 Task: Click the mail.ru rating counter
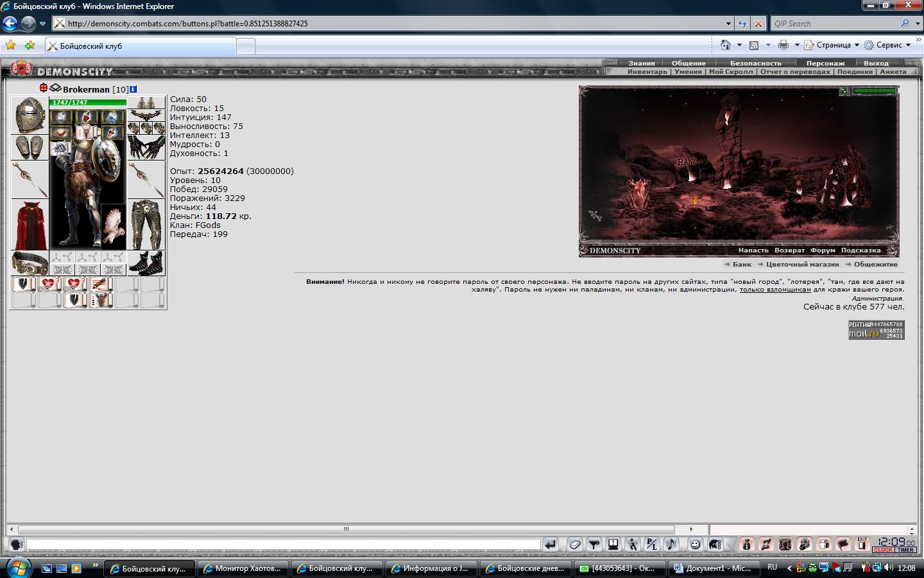pos(877,329)
